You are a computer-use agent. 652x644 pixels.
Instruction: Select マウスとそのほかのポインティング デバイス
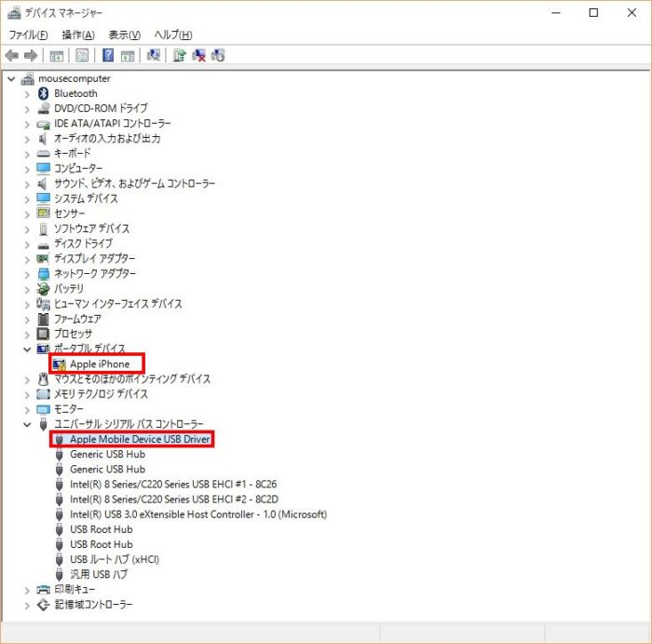pos(132,379)
